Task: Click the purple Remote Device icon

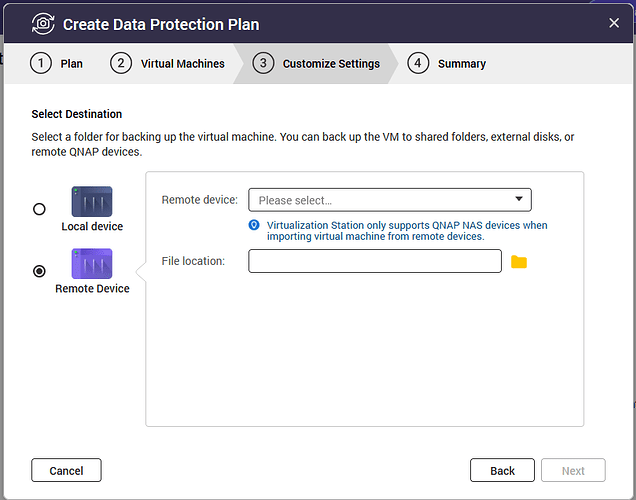Action: click(92, 264)
